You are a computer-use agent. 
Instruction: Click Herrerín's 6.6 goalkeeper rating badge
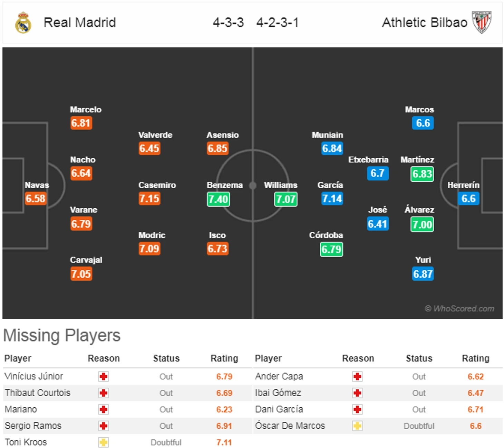point(468,199)
